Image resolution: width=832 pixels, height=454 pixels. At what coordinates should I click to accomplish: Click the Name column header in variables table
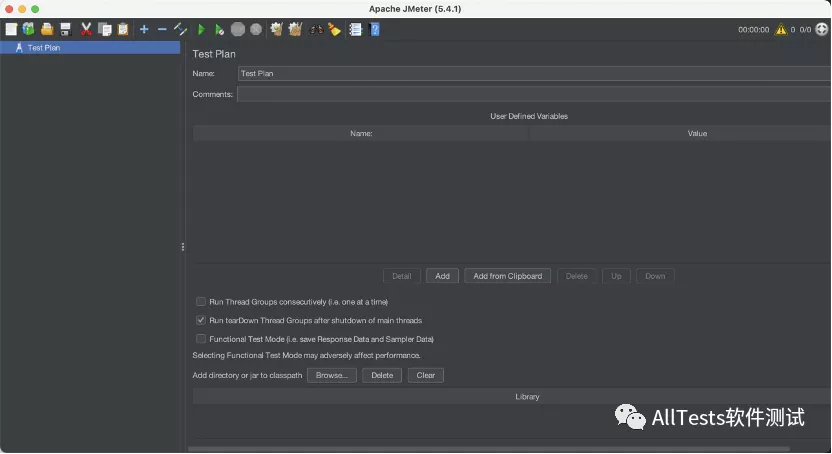(x=361, y=133)
